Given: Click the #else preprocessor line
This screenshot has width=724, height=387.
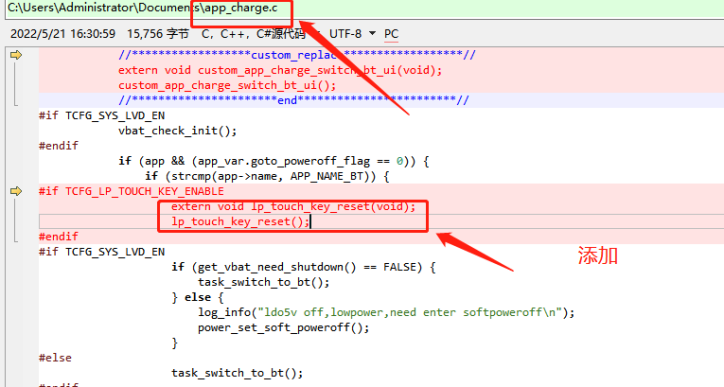Looking at the screenshot, I should 55,358.
